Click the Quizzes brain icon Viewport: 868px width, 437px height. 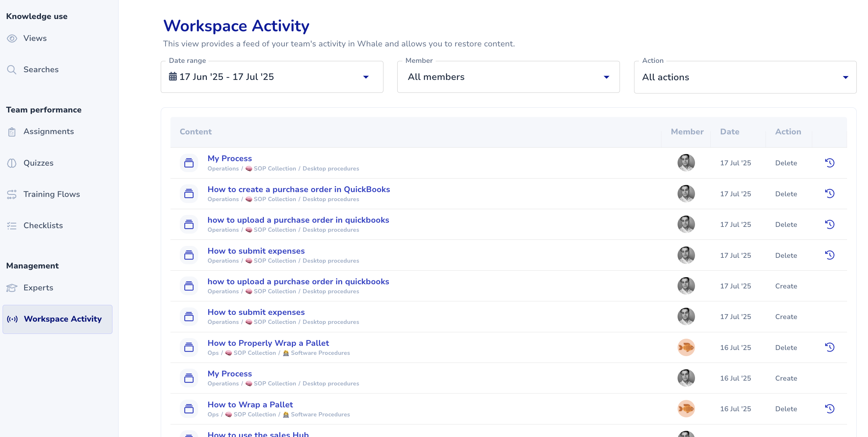click(12, 163)
